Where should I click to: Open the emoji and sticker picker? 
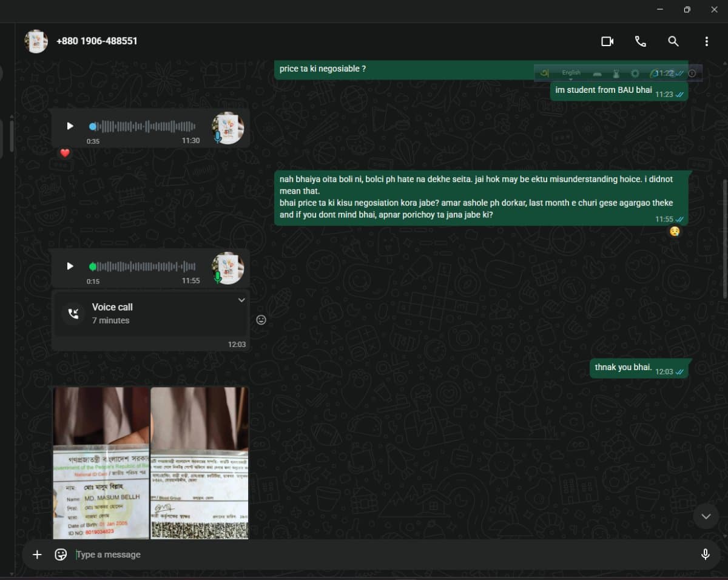61,555
